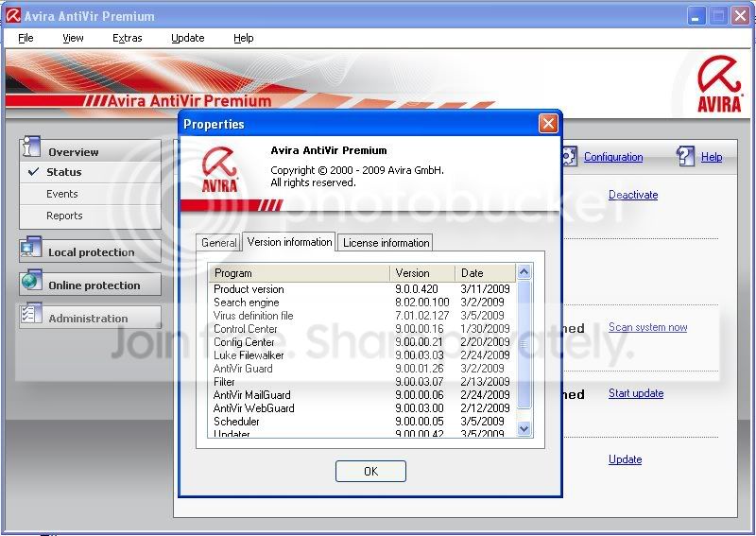Click the version list scroll up arrow
This screenshot has height=536, width=756.
pos(524,272)
